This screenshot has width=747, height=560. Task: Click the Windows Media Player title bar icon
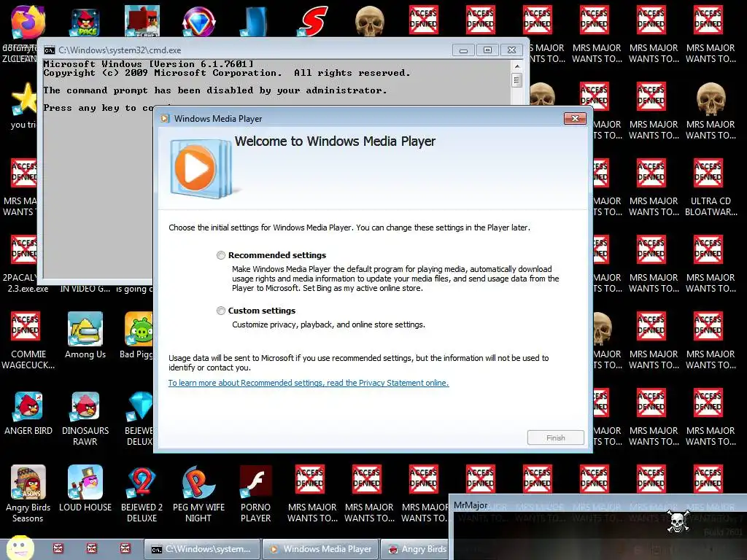click(165, 119)
